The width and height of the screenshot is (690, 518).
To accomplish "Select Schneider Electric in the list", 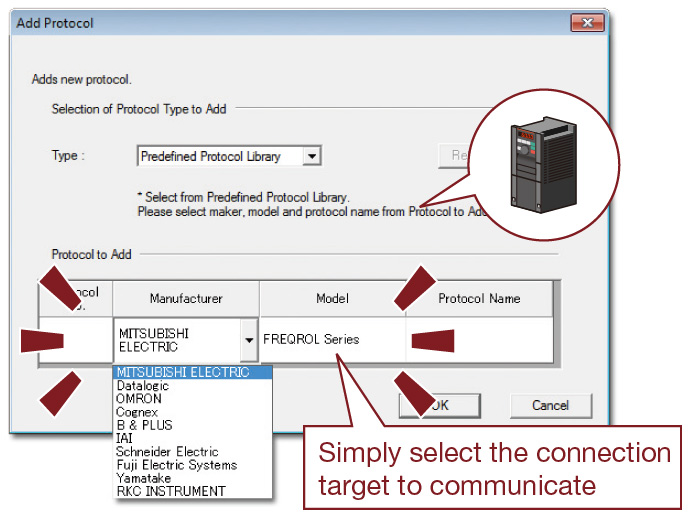I will 167,452.
